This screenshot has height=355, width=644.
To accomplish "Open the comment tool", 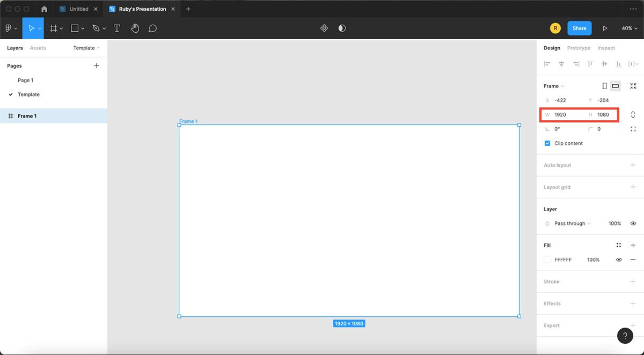I will [152, 28].
